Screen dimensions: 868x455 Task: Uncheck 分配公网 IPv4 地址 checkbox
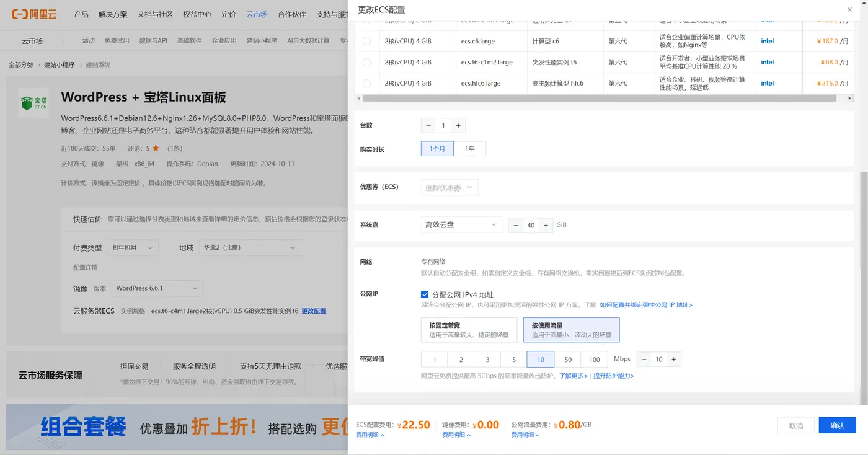click(x=425, y=294)
